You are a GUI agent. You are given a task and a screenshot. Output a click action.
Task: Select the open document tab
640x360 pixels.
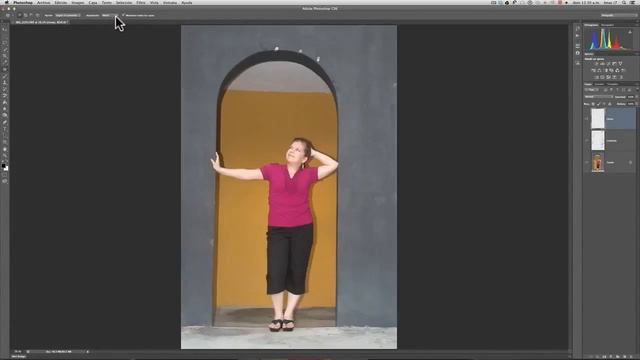coord(41,22)
